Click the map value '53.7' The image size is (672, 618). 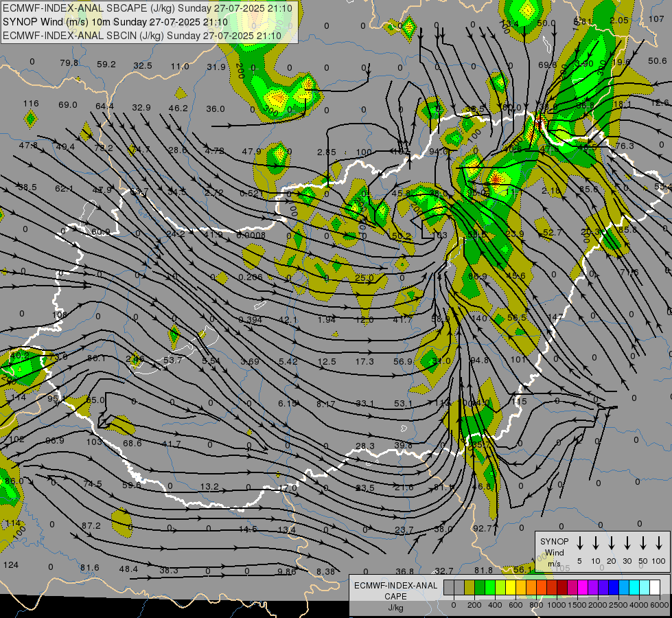point(173,360)
